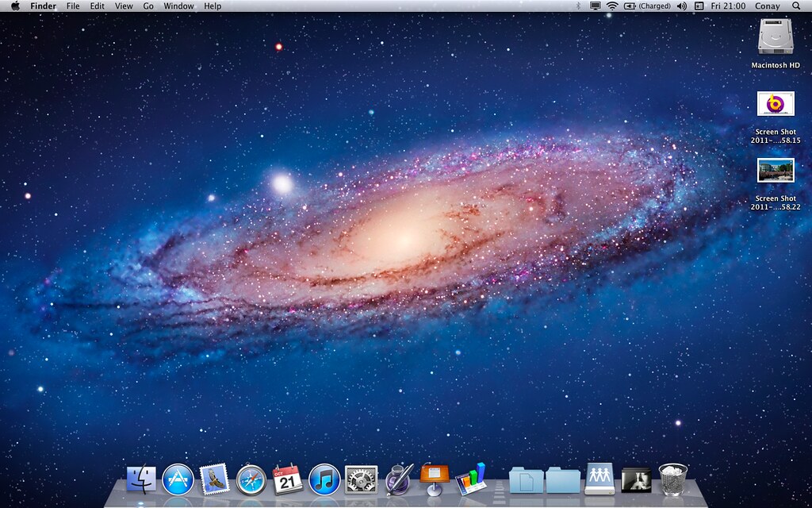The height and width of the screenshot is (508, 812).
Task: Open the Dock folder with the document emblem
Action: [x=527, y=480]
